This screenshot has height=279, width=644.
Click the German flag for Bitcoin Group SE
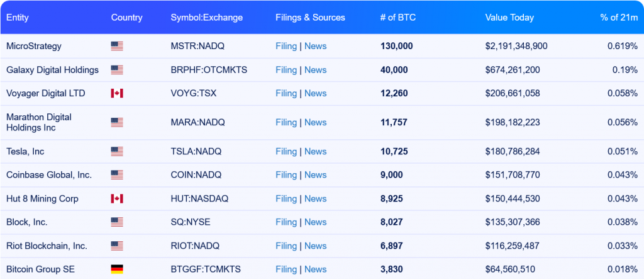(x=116, y=269)
